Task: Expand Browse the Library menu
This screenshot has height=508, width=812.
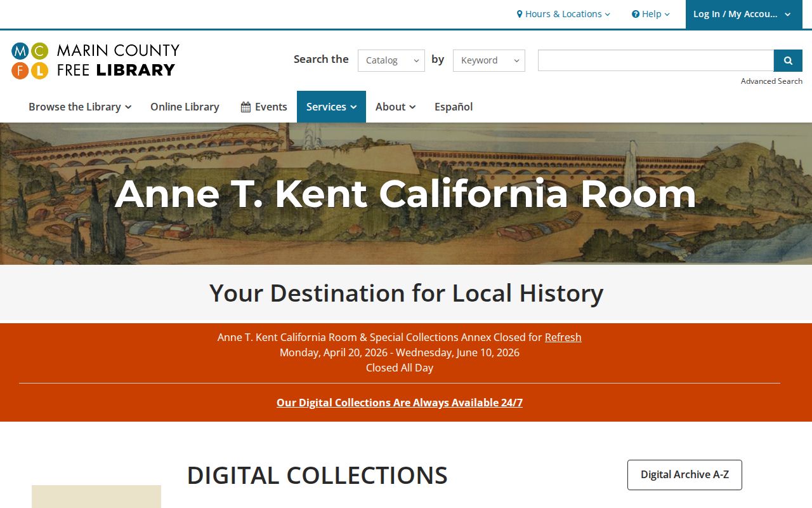Action: (x=80, y=107)
